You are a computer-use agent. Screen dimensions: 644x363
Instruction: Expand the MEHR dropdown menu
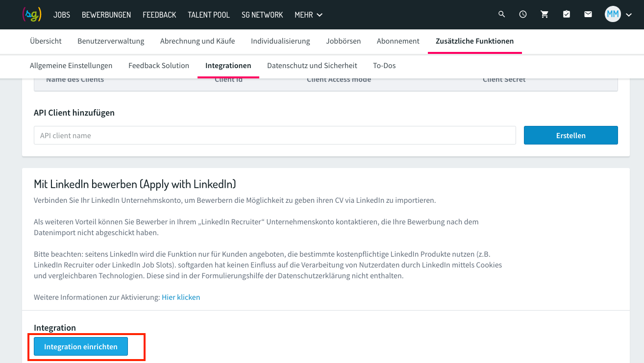coord(308,15)
